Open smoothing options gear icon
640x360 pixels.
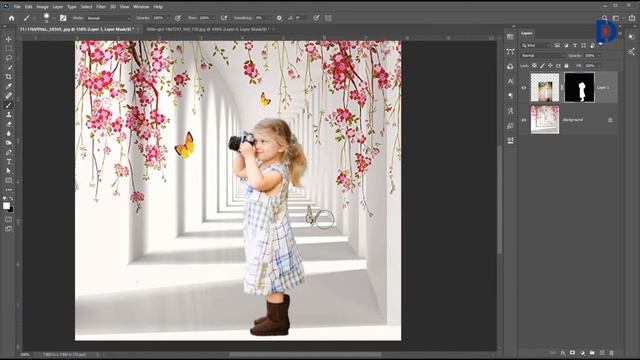point(279,18)
